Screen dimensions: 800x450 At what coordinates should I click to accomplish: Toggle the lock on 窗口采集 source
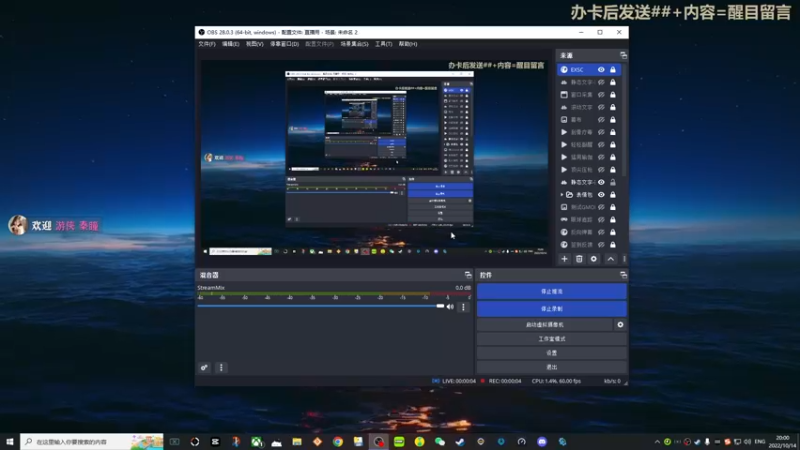(x=613, y=94)
